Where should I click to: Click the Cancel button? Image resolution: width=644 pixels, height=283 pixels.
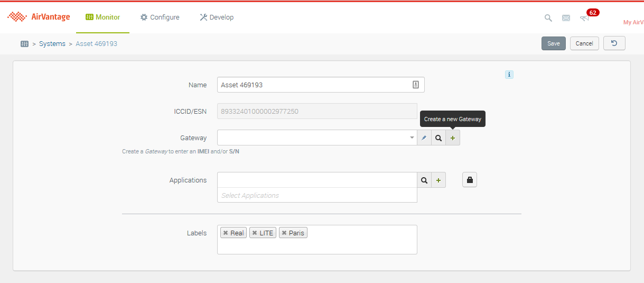click(584, 43)
